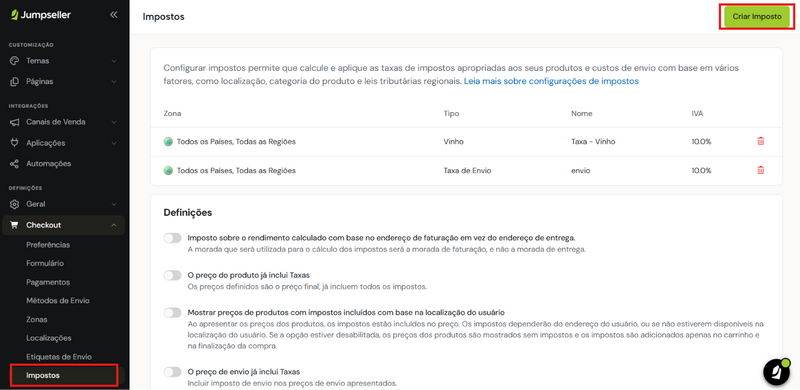
Task: Toggle showing prices with taxes by user location
Action: click(x=172, y=312)
